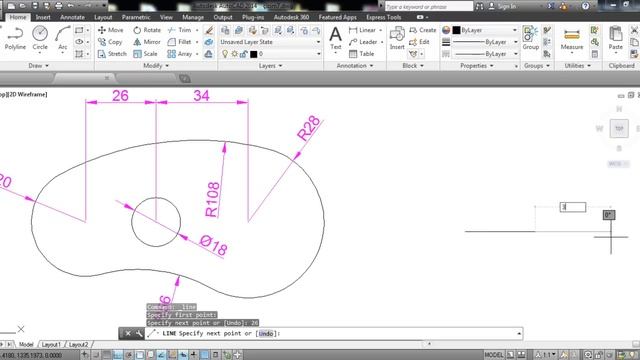Select the Circle drawing tool

(x=40, y=38)
